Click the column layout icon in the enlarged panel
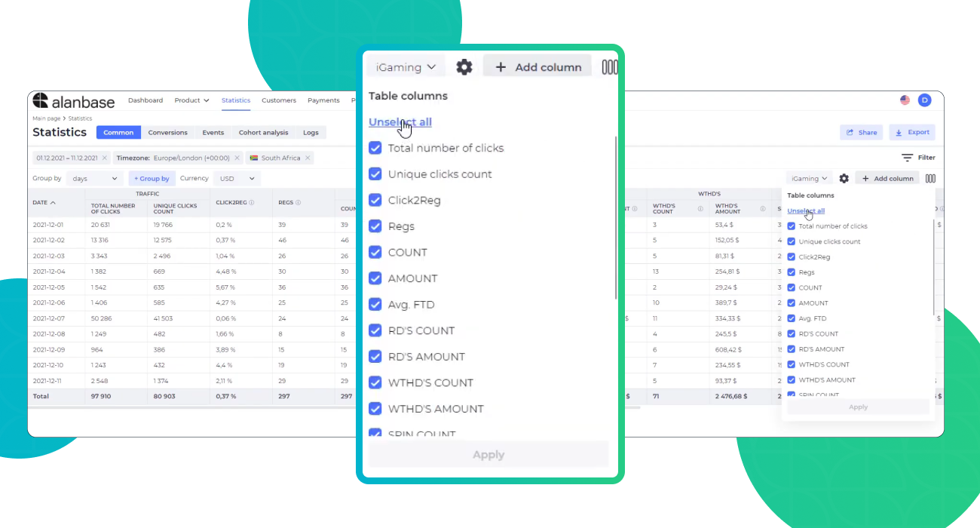Viewport: 980px width, 528px height. (x=609, y=67)
